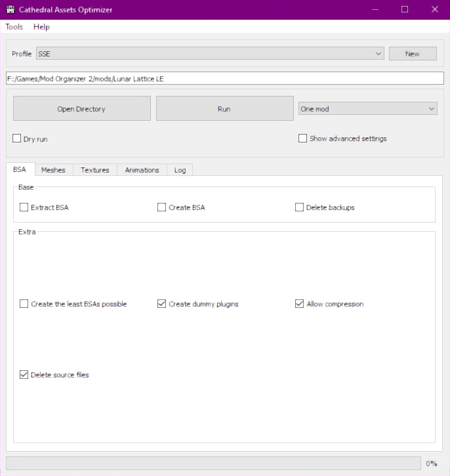This screenshot has width=450, height=476.
Task: Expand the One mod mode dropdown
Action: [x=368, y=109]
